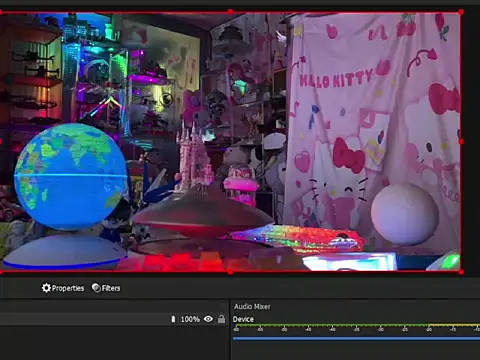Click the yellow segment of the audio meter
480x360 pixels.
point(454,325)
